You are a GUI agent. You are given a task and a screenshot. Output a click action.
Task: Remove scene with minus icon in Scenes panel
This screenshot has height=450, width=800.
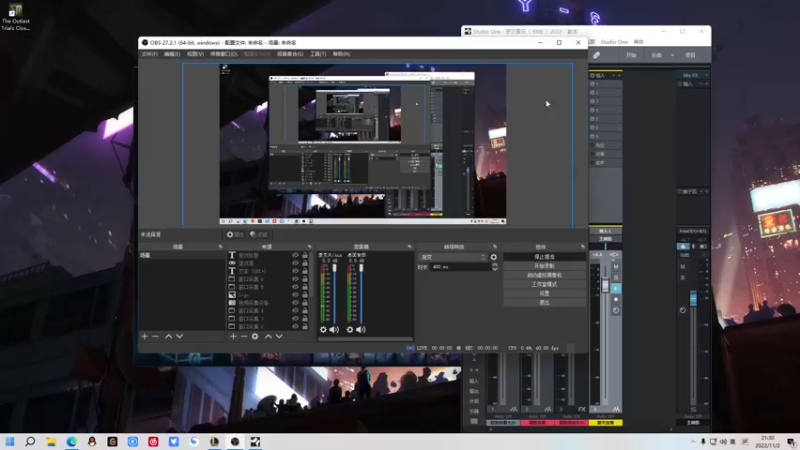[x=156, y=336]
